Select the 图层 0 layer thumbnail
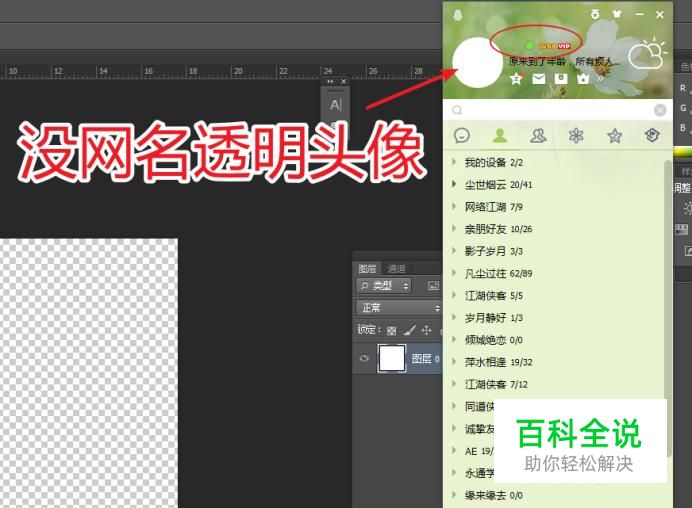This screenshot has width=692, height=508. coord(392,358)
